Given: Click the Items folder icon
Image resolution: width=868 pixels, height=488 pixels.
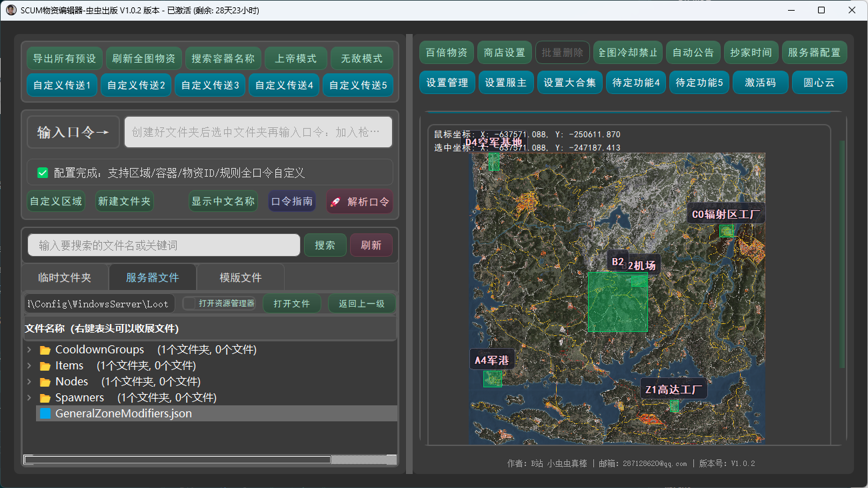Looking at the screenshot, I should coord(45,366).
